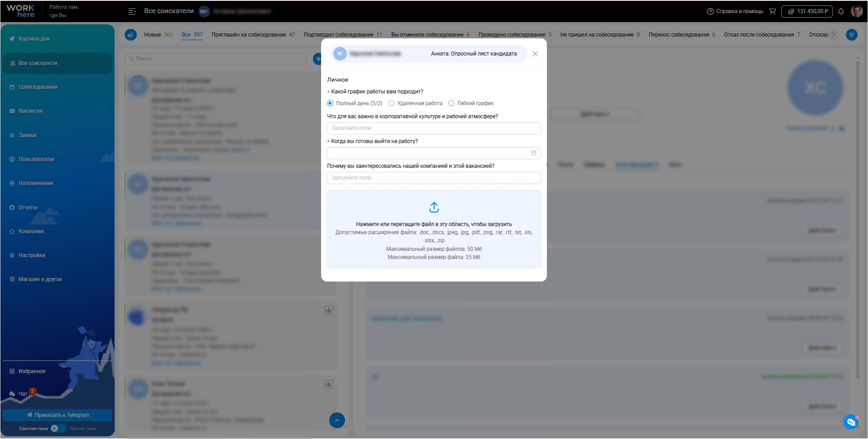Open notifications bell icon
Viewport: 868px width, 439px height.
pyautogui.click(x=841, y=11)
